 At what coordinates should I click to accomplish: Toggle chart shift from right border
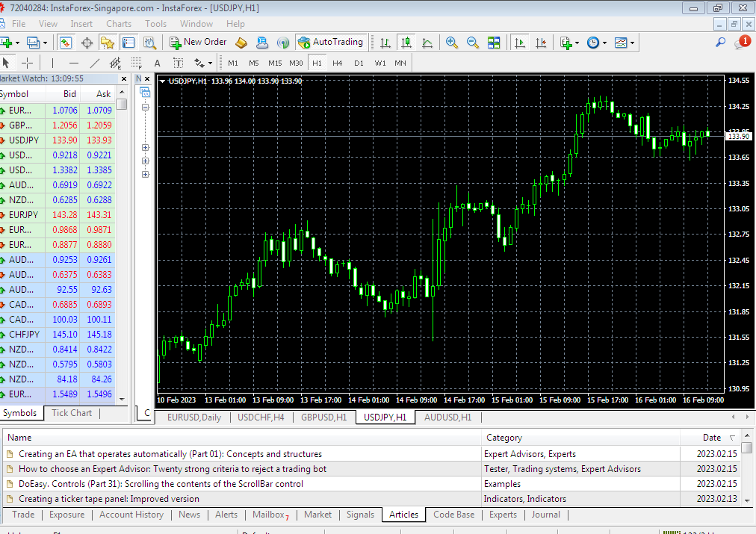[x=541, y=43]
